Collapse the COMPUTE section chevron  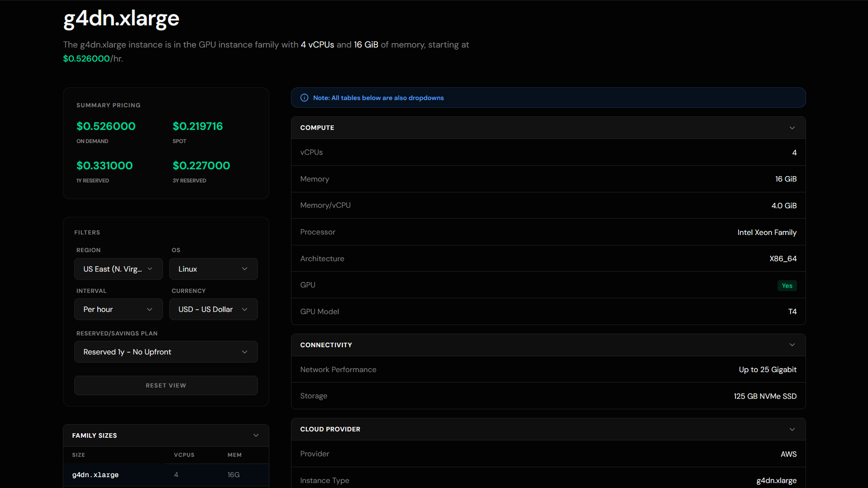[x=792, y=128]
